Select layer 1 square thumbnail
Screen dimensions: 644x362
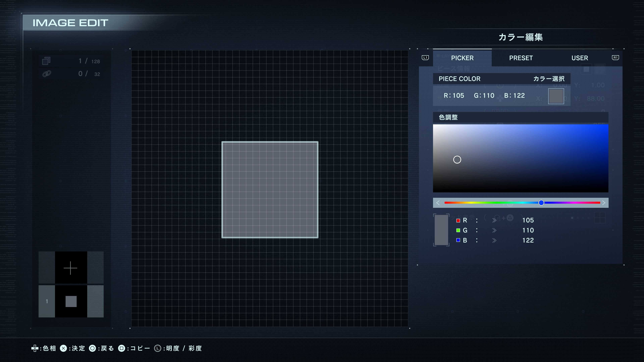(x=71, y=301)
